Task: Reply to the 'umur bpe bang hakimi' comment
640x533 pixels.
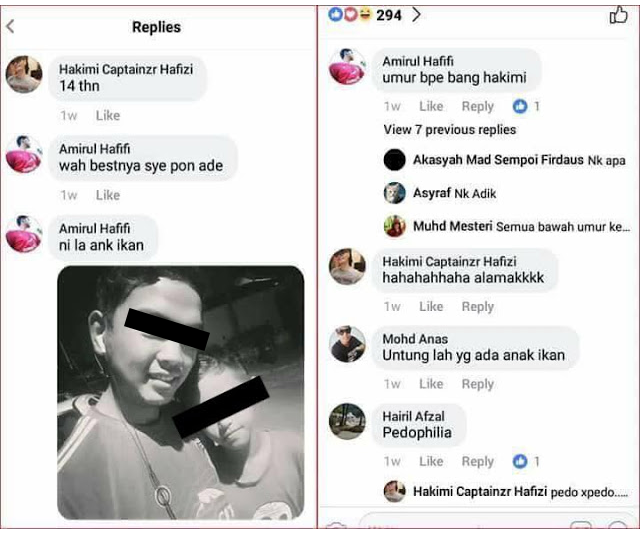Action: click(x=478, y=106)
